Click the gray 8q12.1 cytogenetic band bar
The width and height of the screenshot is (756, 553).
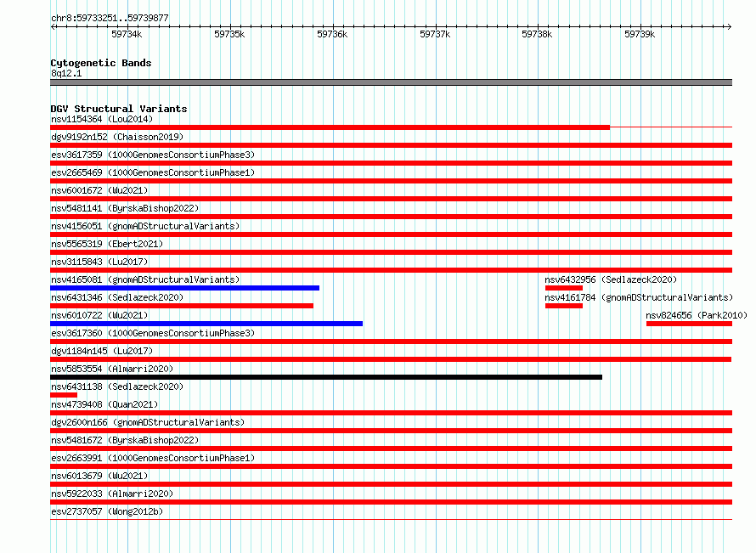(391, 82)
